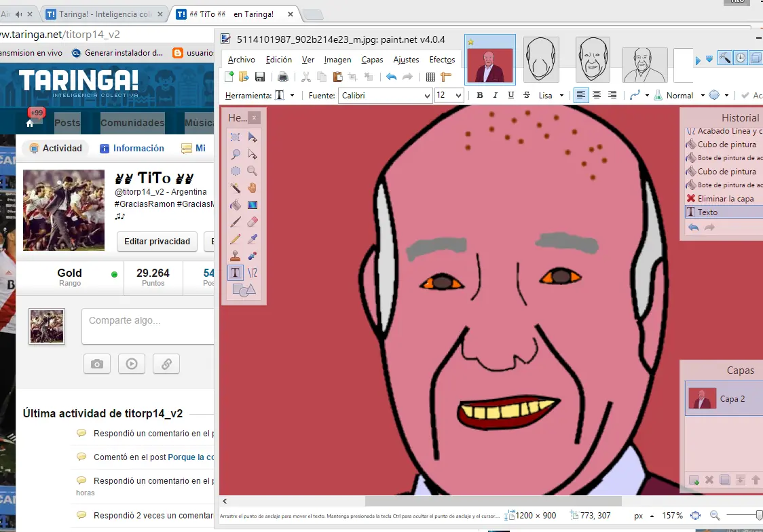Open the Efectos menu
This screenshot has width=763, height=532.
(x=442, y=59)
